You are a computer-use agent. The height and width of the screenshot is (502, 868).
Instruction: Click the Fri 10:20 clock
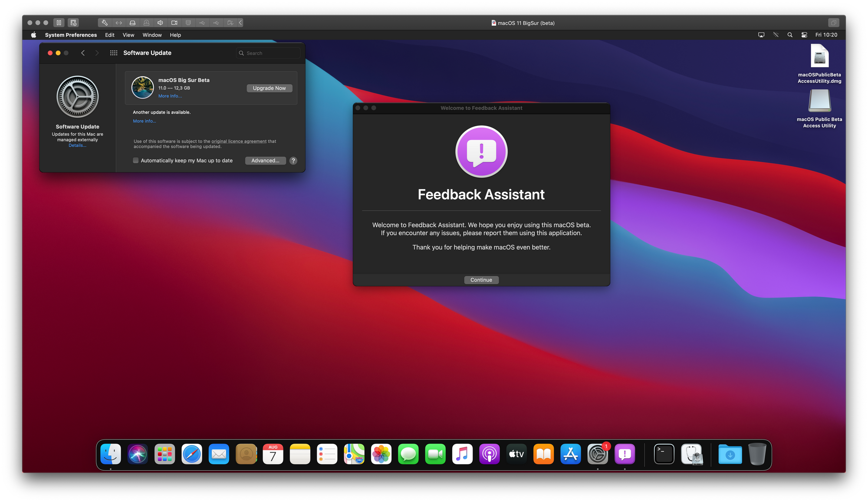click(826, 35)
